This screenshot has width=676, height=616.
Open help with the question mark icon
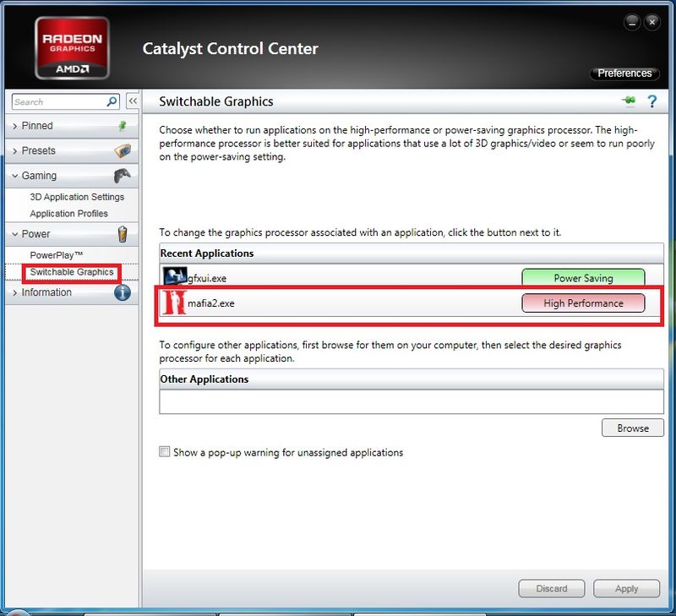pos(652,101)
